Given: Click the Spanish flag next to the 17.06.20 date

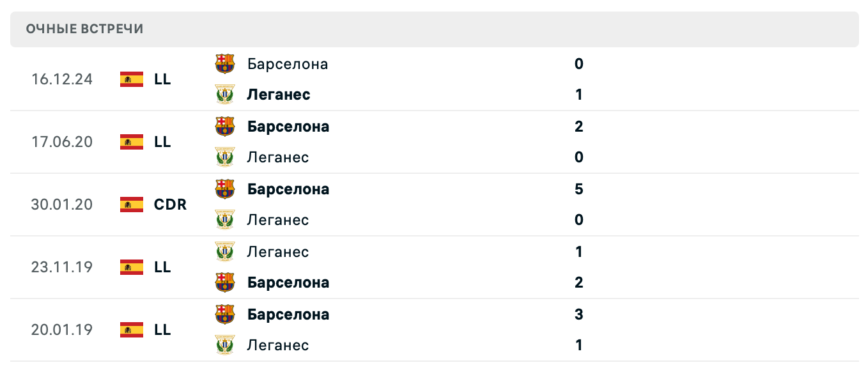Looking at the screenshot, I should [130, 142].
